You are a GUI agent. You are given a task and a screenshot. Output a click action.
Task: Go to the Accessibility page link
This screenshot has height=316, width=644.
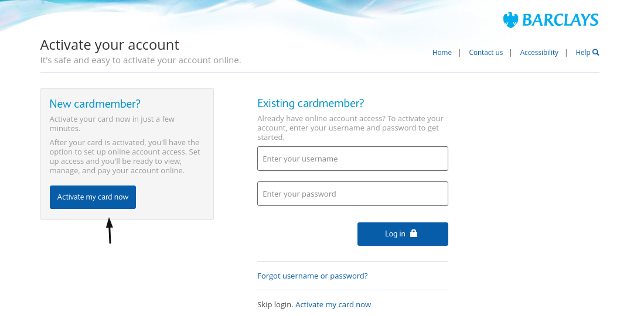(539, 53)
